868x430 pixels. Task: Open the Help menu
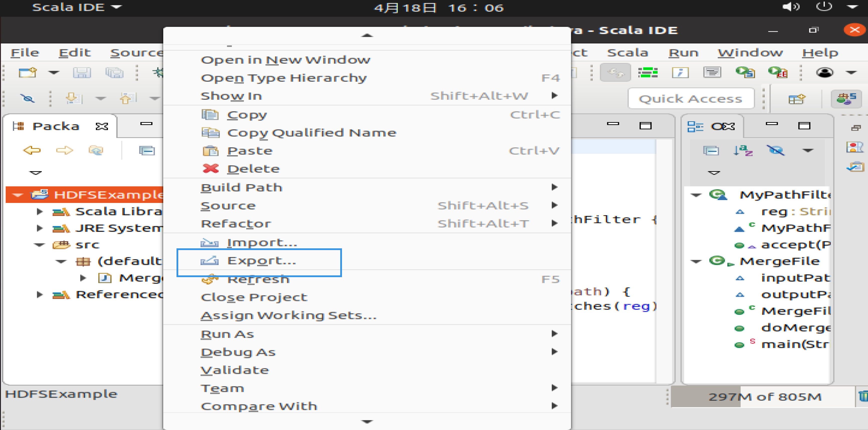[x=820, y=53]
